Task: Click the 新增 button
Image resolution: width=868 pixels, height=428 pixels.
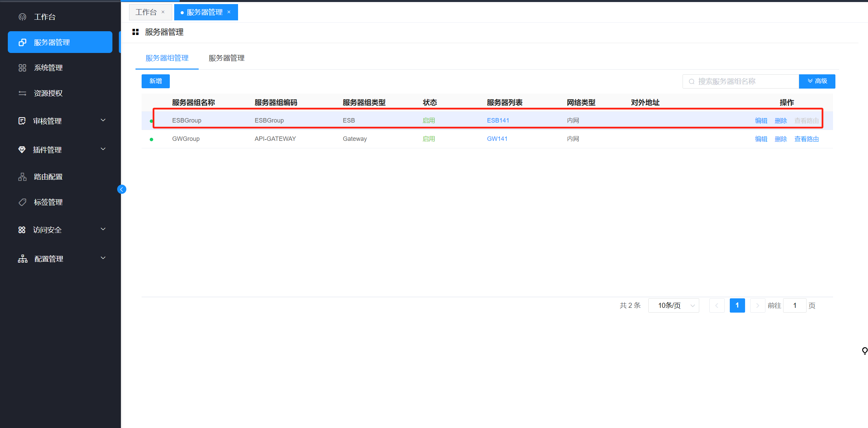Action: point(156,81)
